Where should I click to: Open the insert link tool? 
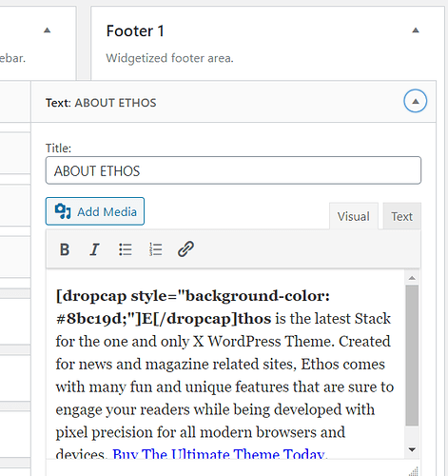(x=185, y=249)
